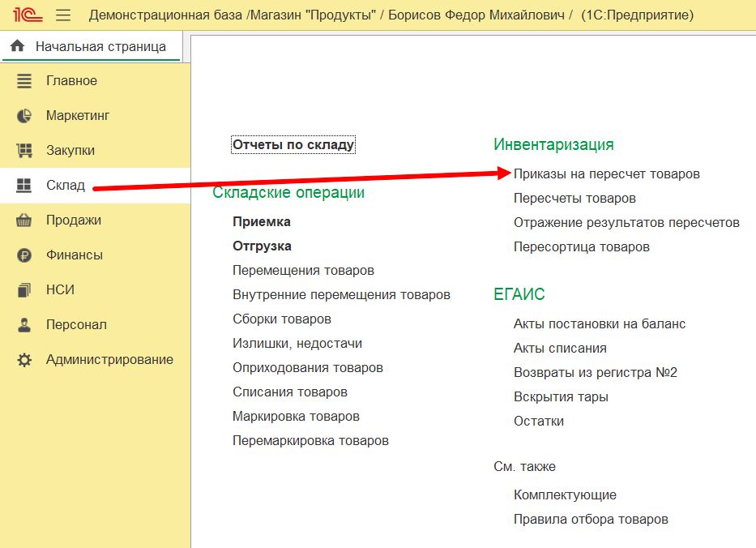Open the hamburger main menu icon
The height and width of the screenshot is (548, 756).
63,15
